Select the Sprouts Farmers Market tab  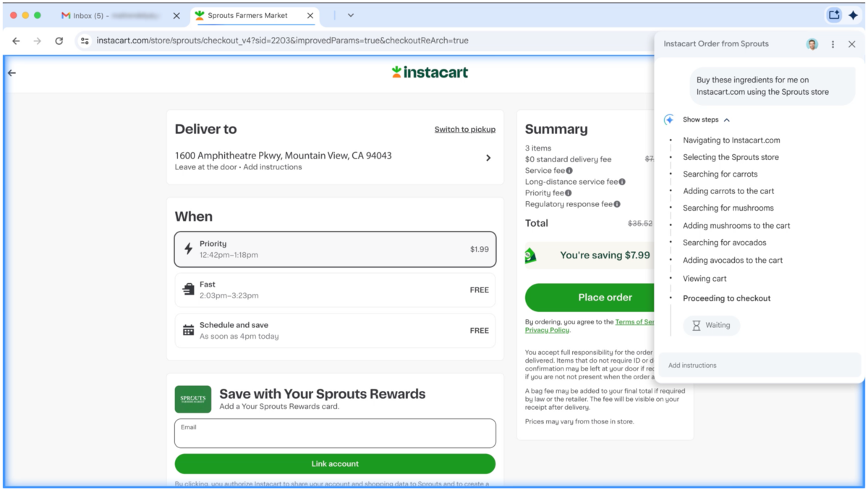tap(254, 15)
